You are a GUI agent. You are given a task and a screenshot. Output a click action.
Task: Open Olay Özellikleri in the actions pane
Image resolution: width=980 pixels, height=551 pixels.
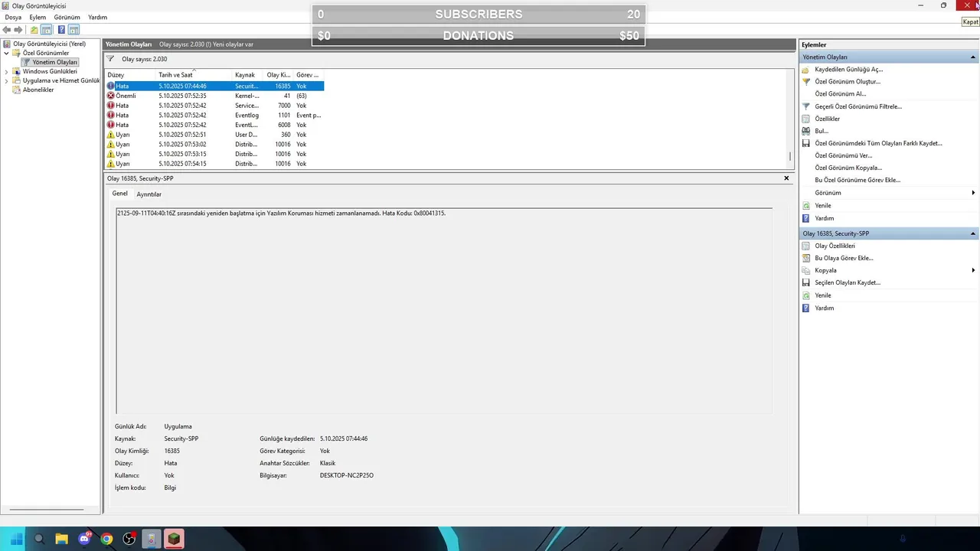[x=835, y=246]
